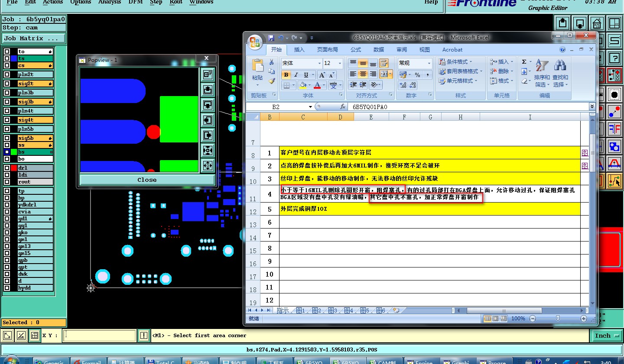Open the 插入 tab in Excel ribbon
This screenshot has width=624, height=364.
tap(299, 50)
